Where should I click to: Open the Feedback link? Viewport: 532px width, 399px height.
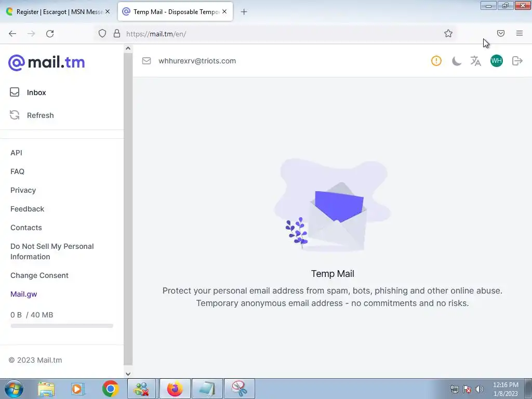(27, 209)
